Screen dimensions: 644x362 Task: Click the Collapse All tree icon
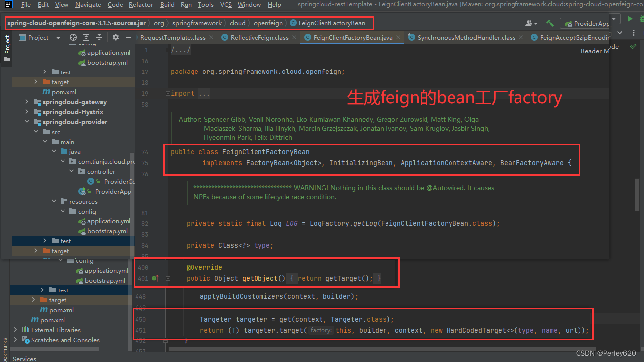pyautogui.click(x=99, y=37)
